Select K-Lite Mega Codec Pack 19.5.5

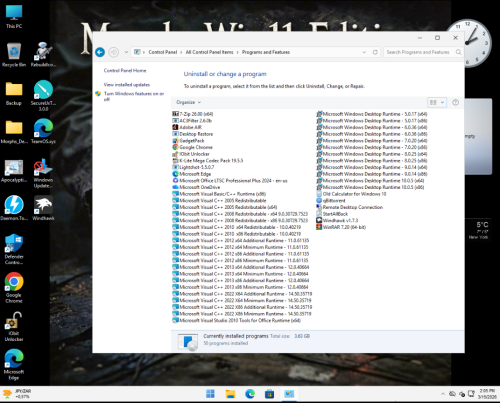(x=208, y=161)
